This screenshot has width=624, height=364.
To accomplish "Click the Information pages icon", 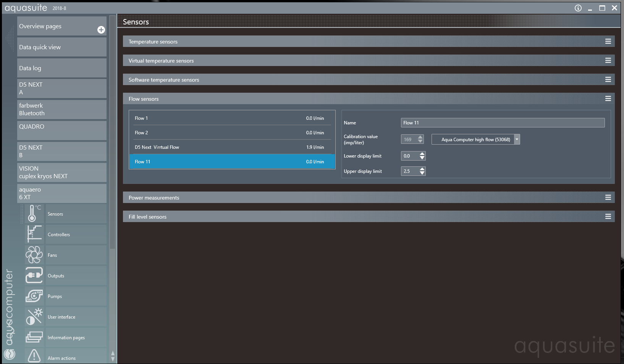I will pyautogui.click(x=34, y=337).
